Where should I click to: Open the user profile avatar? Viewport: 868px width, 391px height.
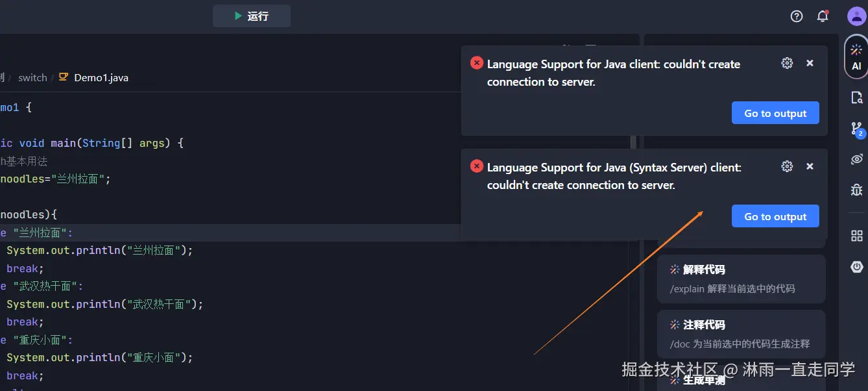pos(856,16)
